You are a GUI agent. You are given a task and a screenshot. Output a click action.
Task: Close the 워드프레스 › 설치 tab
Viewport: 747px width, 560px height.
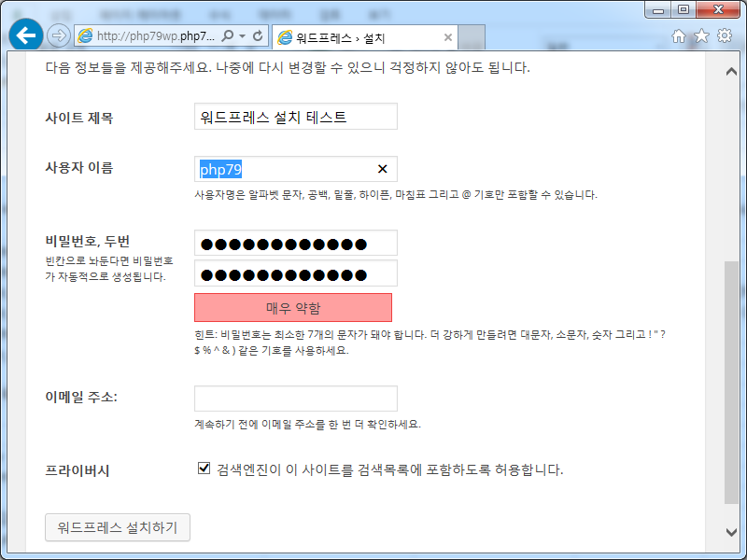pos(448,37)
